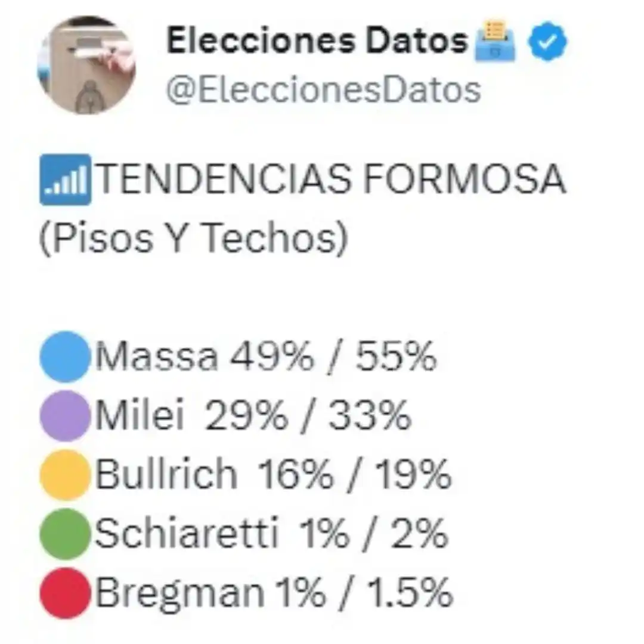Image resolution: width=644 pixels, height=644 pixels.
Task: Click the bar chart emoji icon
Action: tap(66, 179)
